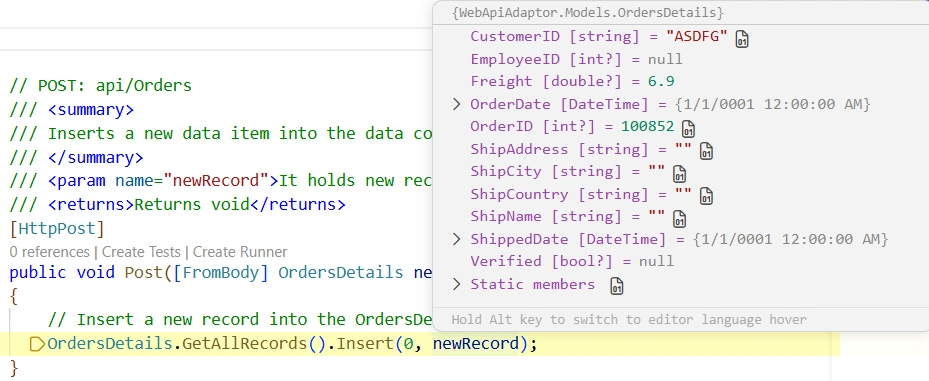Image resolution: width=929 pixels, height=381 pixels.
Task: Click the 6.9 Freight value
Action: (x=661, y=82)
